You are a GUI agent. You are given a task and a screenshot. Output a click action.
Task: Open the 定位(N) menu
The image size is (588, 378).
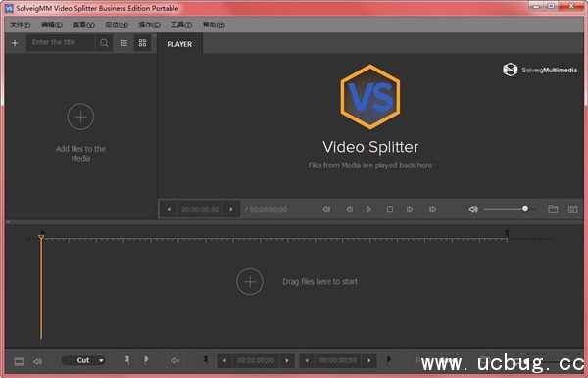coord(117,24)
